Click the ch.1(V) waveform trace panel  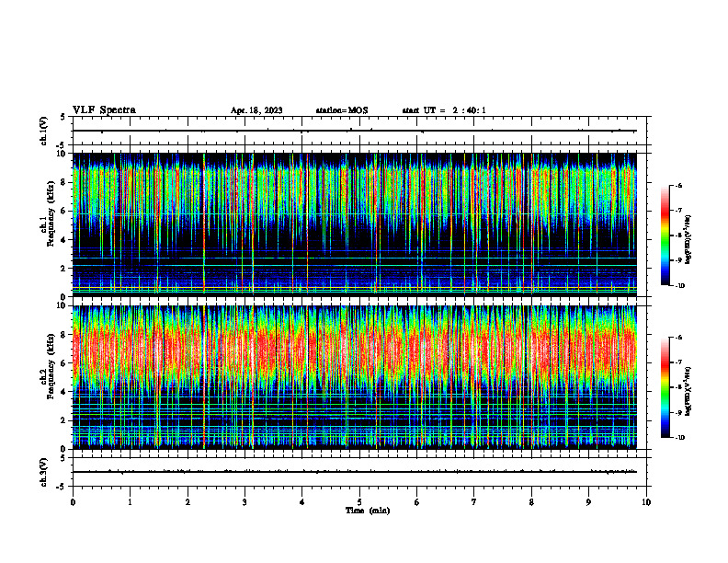(361, 131)
